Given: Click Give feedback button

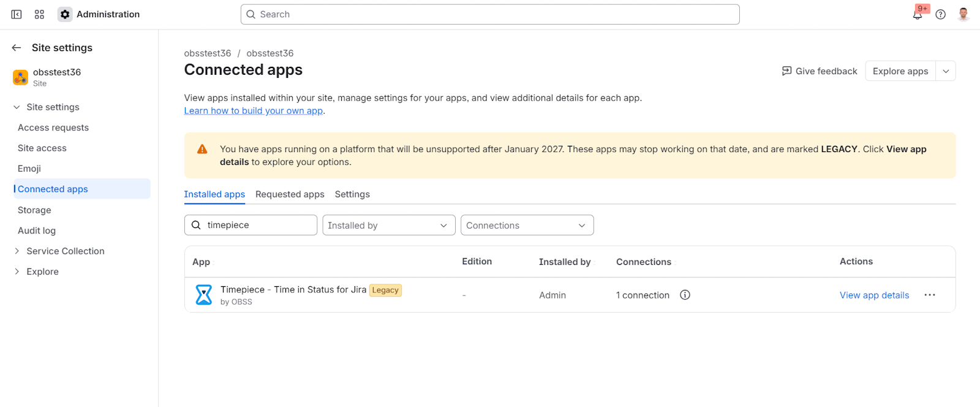Looking at the screenshot, I should [820, 71].
